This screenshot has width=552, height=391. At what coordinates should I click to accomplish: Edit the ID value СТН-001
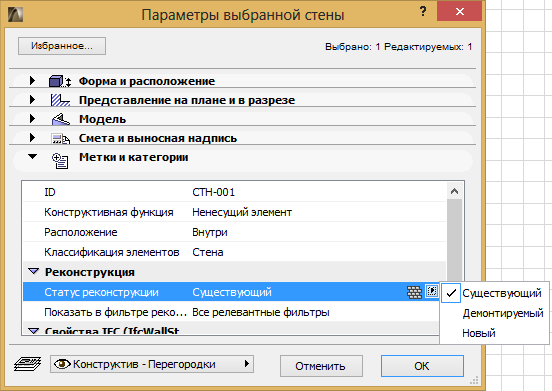tap(213, 192)
